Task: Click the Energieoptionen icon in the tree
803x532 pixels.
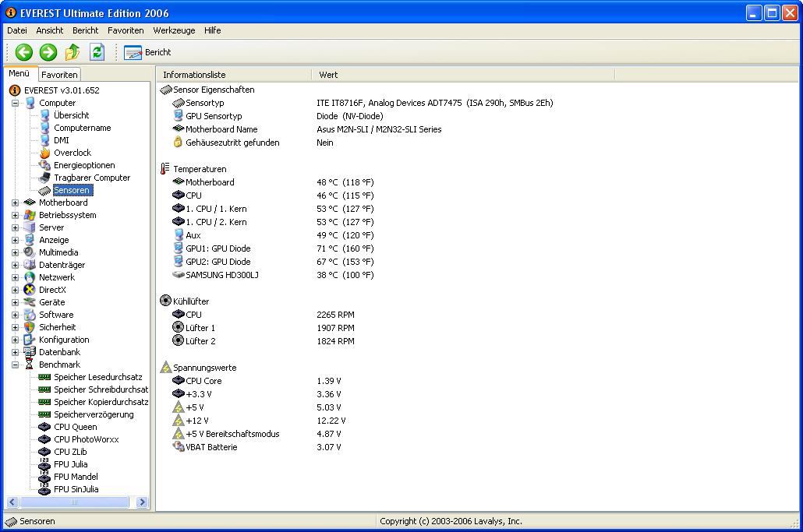Action: coord(44,165)
